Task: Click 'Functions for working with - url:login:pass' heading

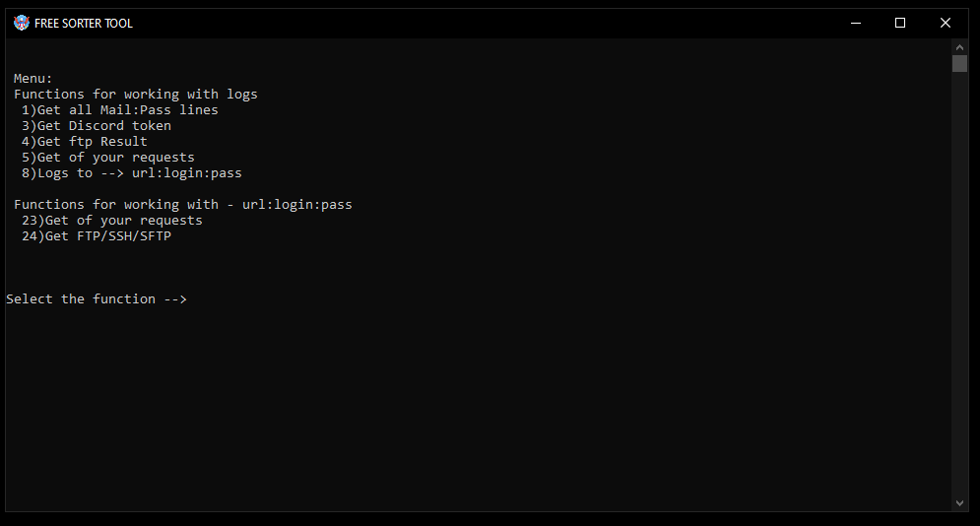Action: 183,205
